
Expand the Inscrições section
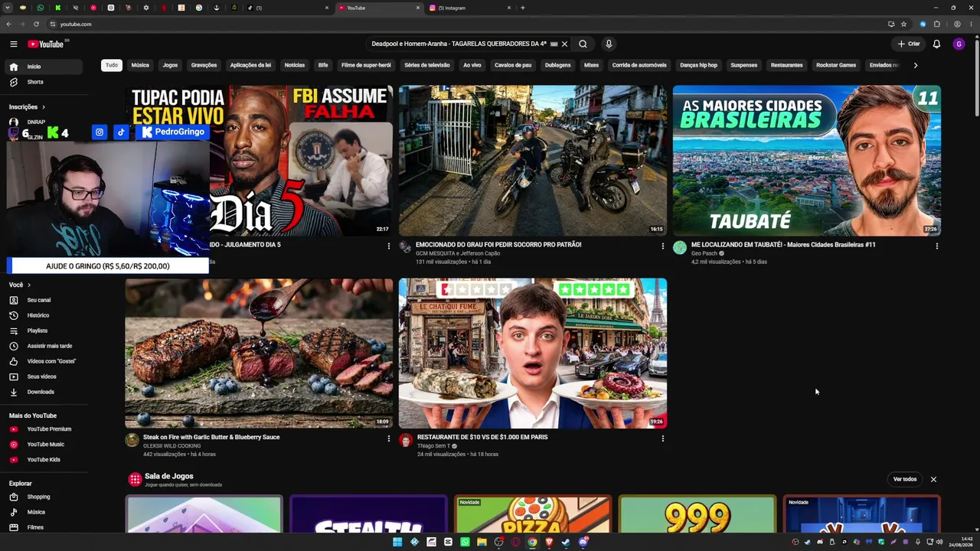click(x=28, y=107)
